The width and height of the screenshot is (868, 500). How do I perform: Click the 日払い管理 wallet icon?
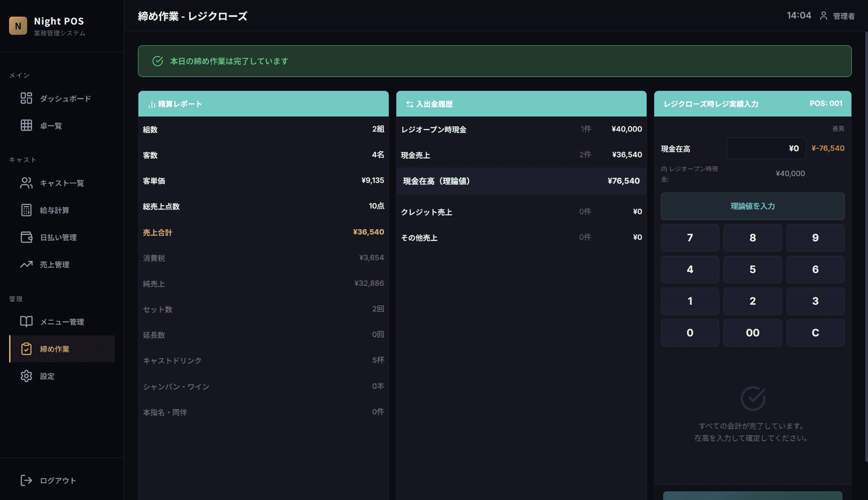(26, 237)
